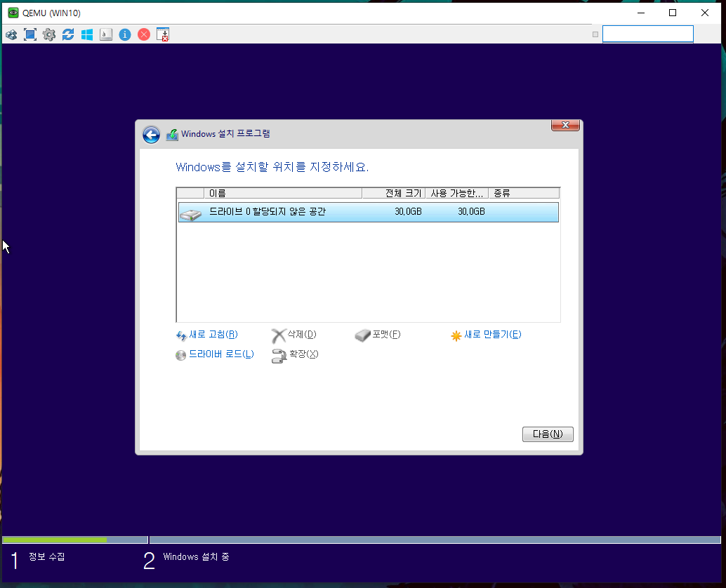This screenshot has height=588, width=726.
Task: Click the orange star icon beside 새로 만들기
Action: (x=456, y=336)
